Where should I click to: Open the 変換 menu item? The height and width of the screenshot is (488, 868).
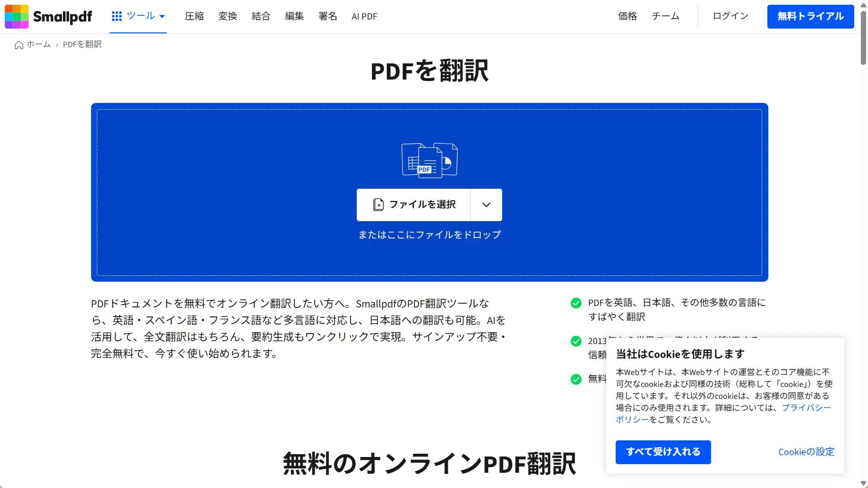227,16
